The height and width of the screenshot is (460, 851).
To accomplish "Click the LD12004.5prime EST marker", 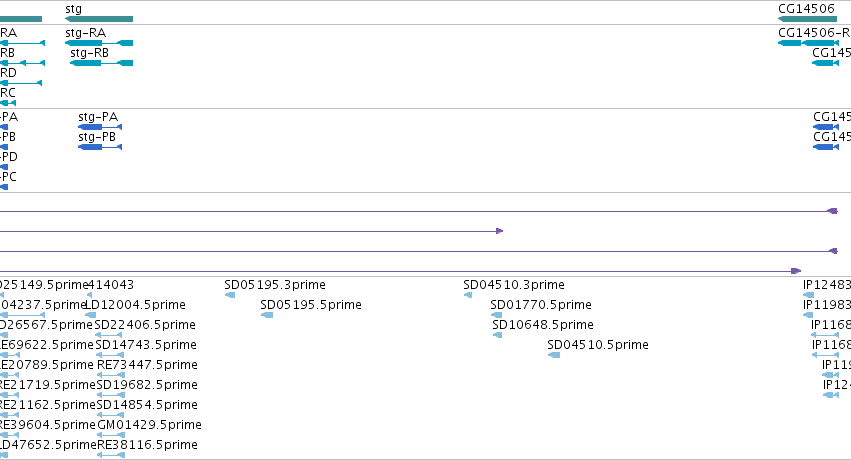I will coord(91,315).
